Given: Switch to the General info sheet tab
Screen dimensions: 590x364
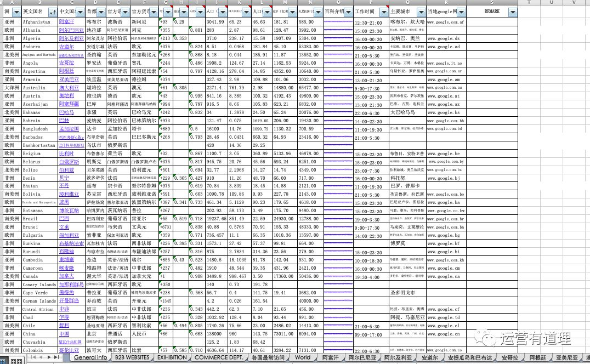Looking at the screenshot, I should pyautogui.click(x=90, y=357).
